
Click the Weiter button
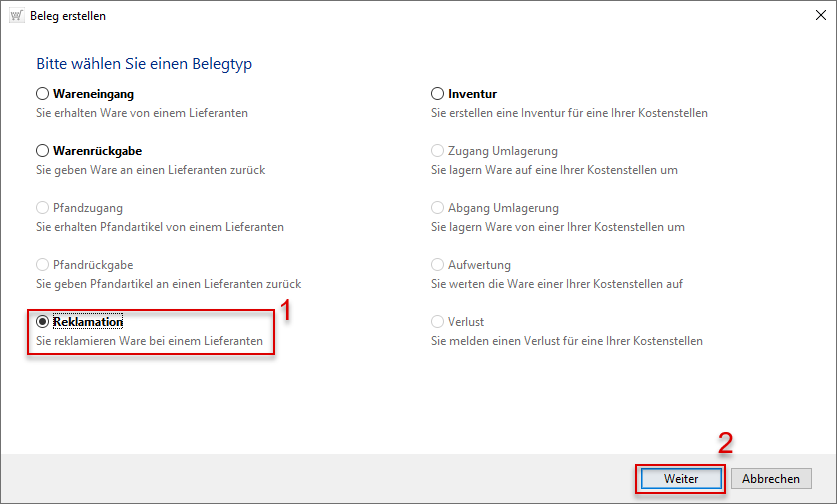(x=681, y=479)
